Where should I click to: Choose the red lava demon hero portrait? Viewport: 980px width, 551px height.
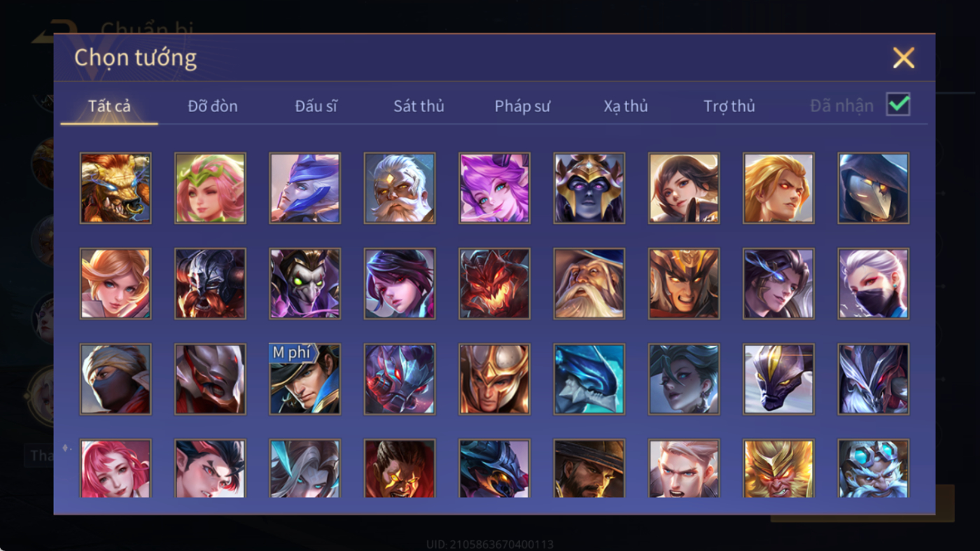point(494,284)
